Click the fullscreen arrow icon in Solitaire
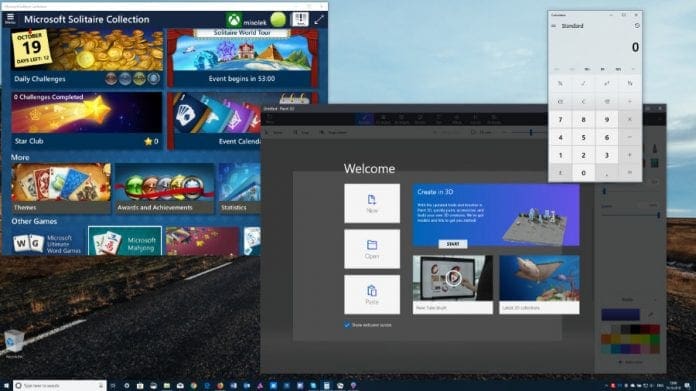This screenshot has width=696, height=391. point(319,20)
